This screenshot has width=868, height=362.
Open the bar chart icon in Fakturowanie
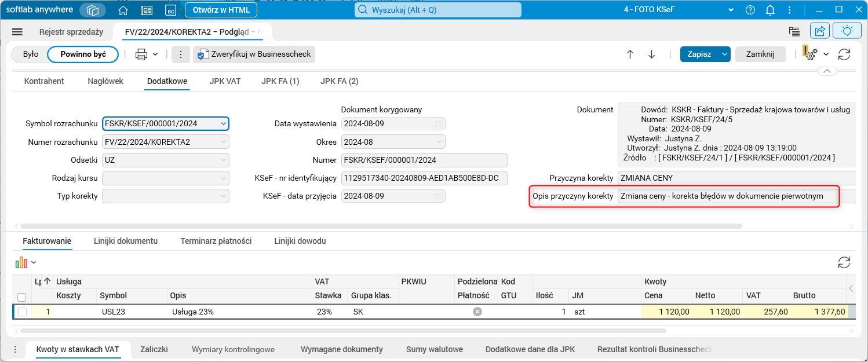pyautogui.click(x=21, y=262)
